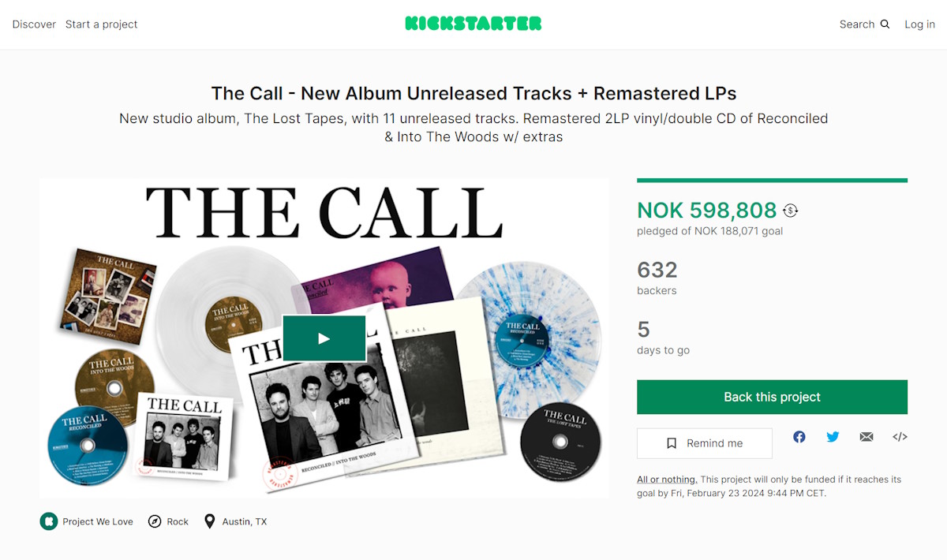Screen dimensions: 947x560
Task: Open the All or nothing link
Action: (666, 480)
